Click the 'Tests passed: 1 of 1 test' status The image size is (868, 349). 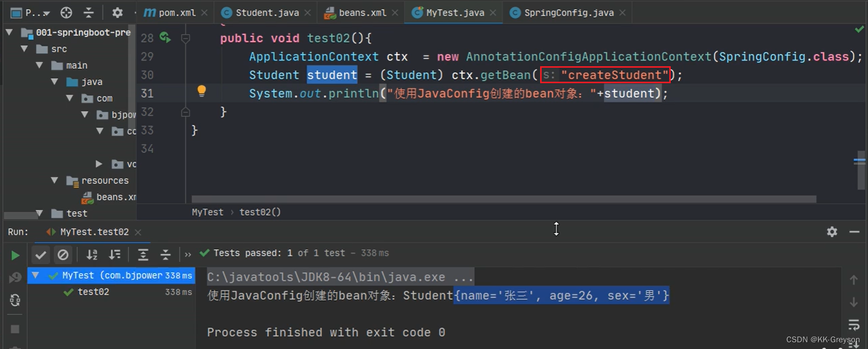point(279,253)
